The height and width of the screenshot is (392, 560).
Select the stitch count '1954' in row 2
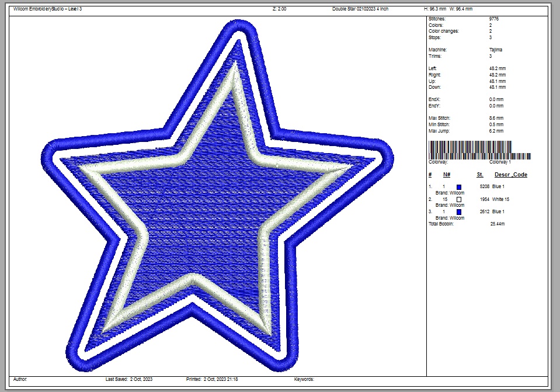pyautogui.click(x=485, y=199)
